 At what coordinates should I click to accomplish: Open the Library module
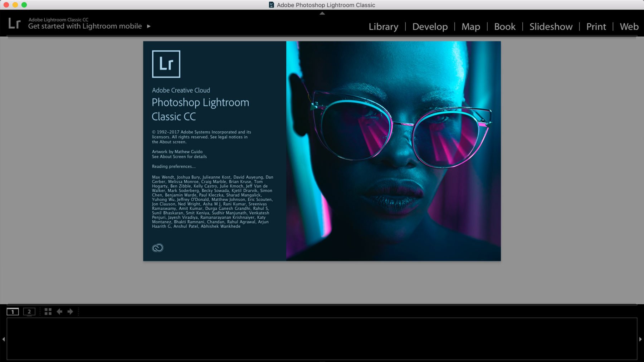click(x=383, y=27)
